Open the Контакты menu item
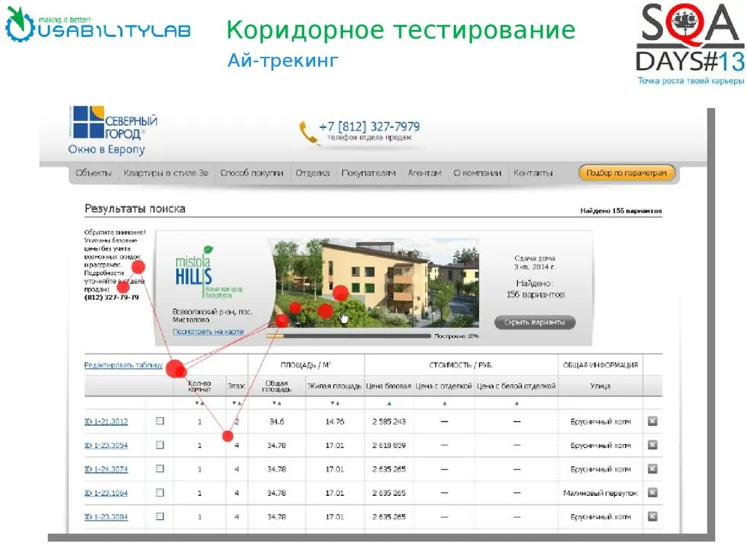The width and height of the screenshot is (747, 560). 533,173
